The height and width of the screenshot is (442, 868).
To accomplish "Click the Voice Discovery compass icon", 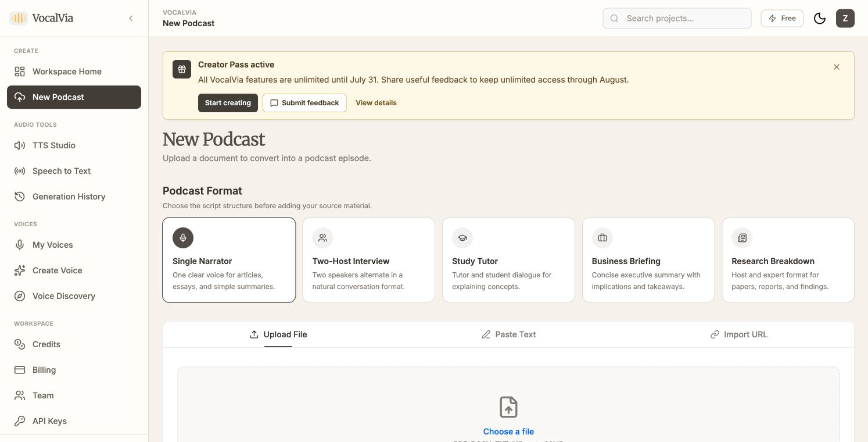I will 20,296.
